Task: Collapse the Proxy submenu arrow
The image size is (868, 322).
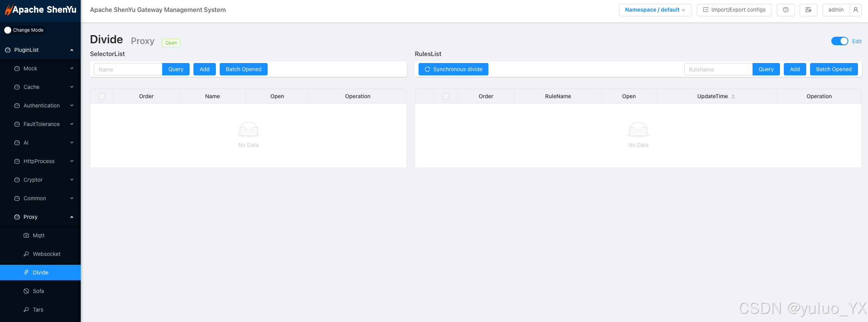Action: click(72, 217)
